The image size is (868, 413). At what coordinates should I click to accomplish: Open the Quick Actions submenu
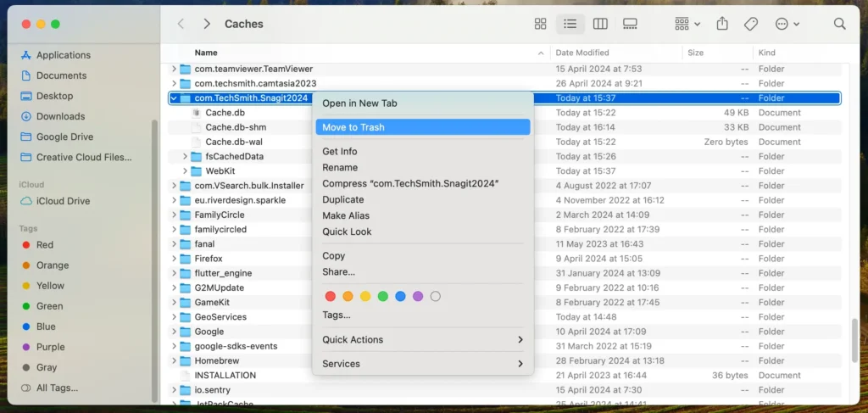click(423, 339)
